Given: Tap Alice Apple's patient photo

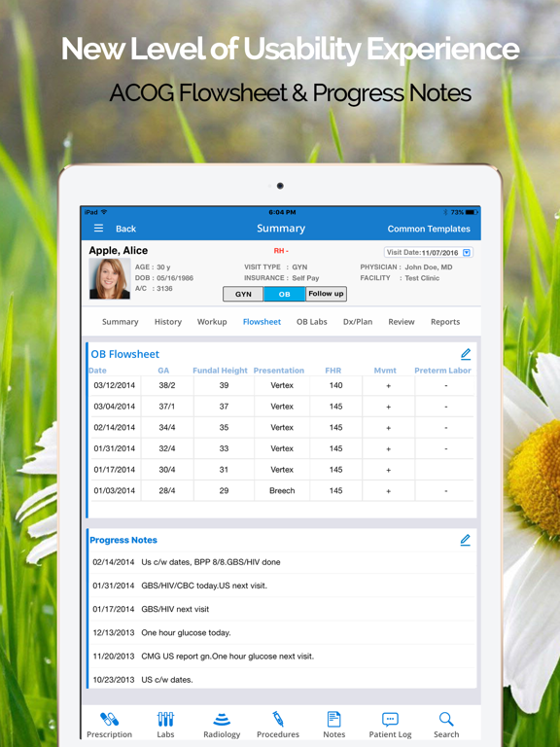Looking at the screenshot, I should [110, 279].
